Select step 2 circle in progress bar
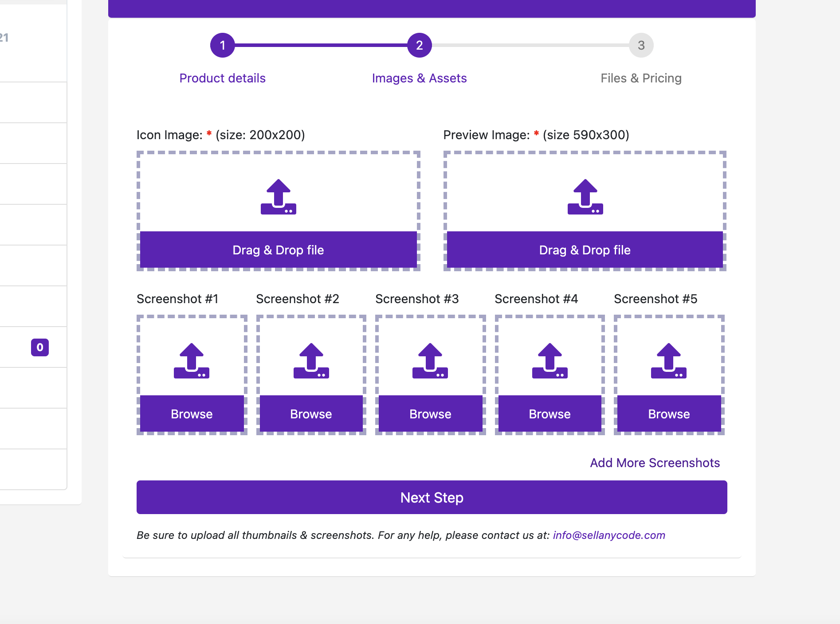The height and width of the screenshot is (624, 840). coord(420,45)
